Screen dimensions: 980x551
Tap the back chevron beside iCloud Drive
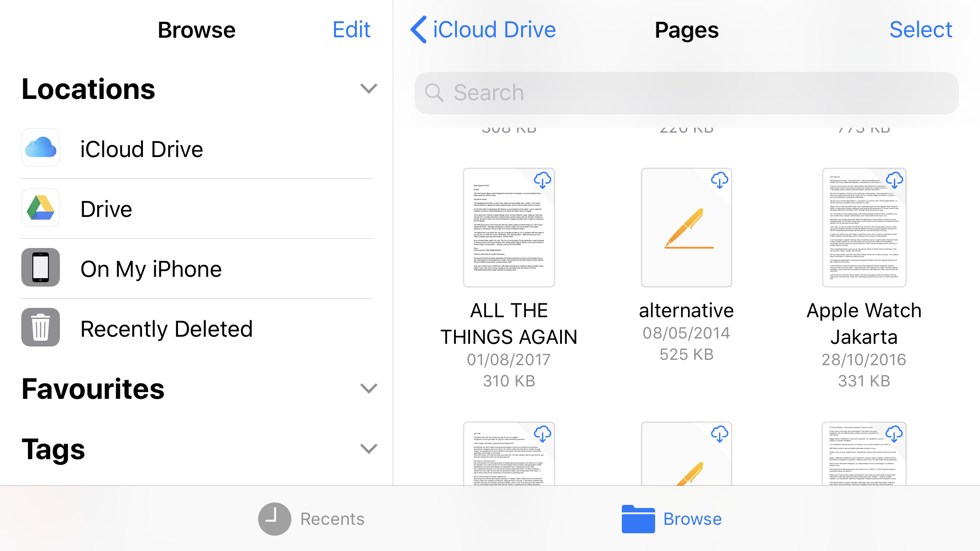click(x=419, y=30)
